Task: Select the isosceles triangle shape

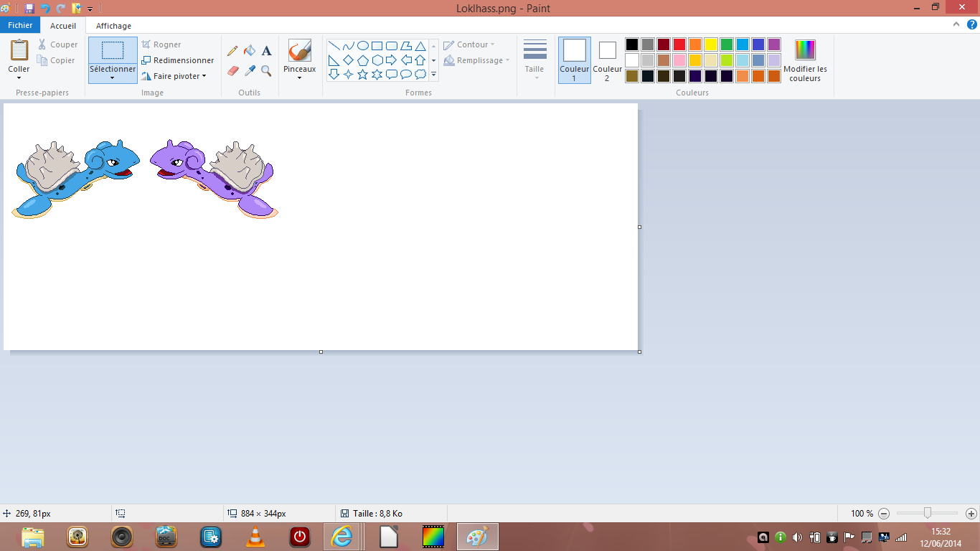Action: [x=420, y=46]
